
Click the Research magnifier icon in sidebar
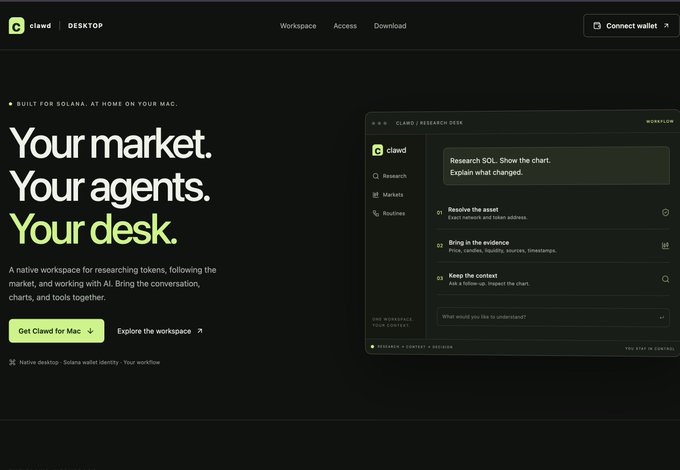click(376, 176)
